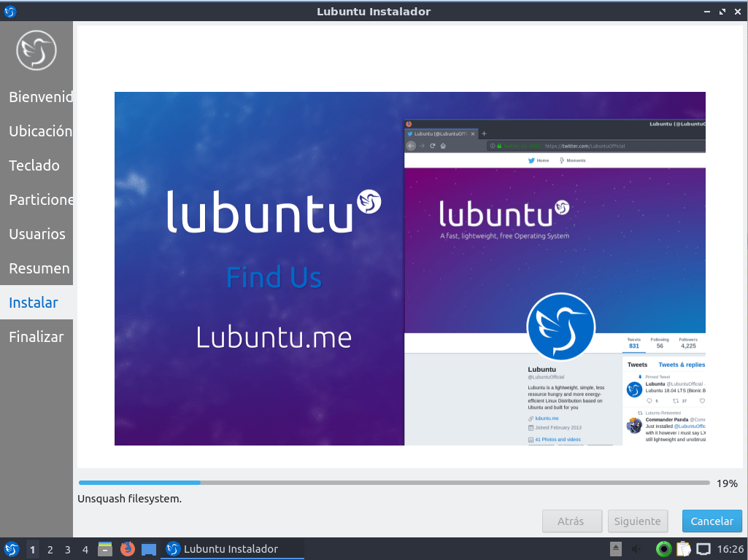Switch to workspace 2 in the taskbar
Screen dimensions: 748x560
coord(49,549)
